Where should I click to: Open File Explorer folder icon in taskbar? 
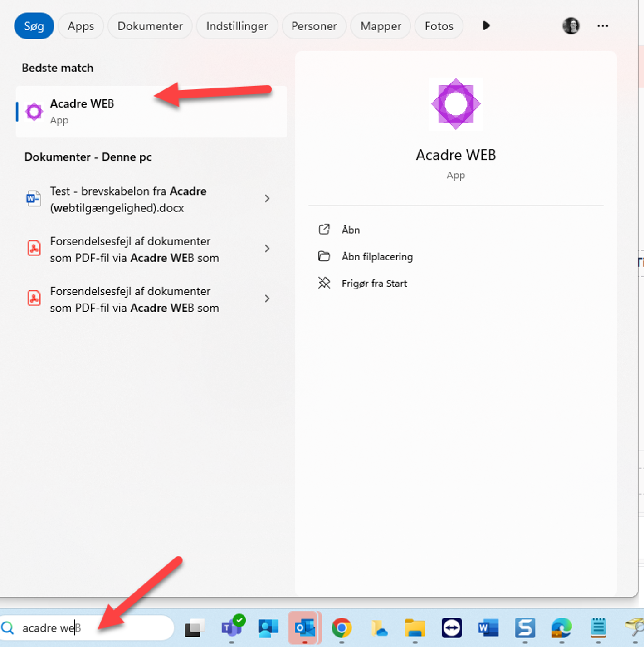pos(415,628)
